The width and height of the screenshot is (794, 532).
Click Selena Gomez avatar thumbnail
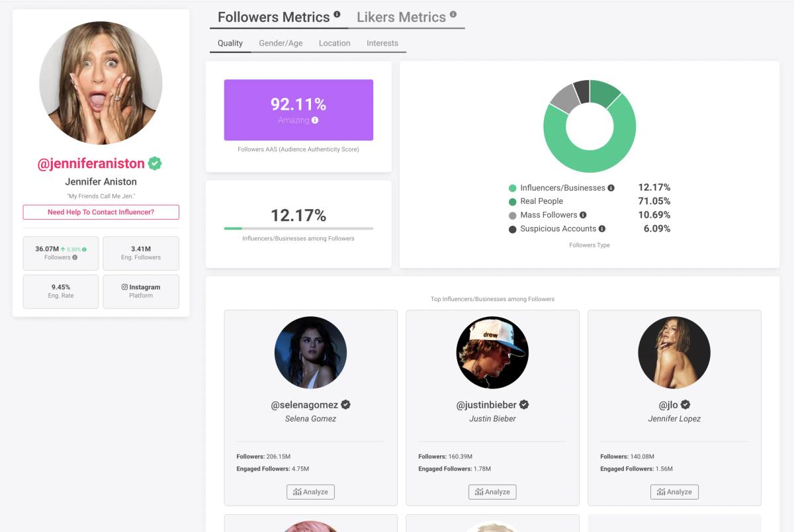(x=310, y=352)
